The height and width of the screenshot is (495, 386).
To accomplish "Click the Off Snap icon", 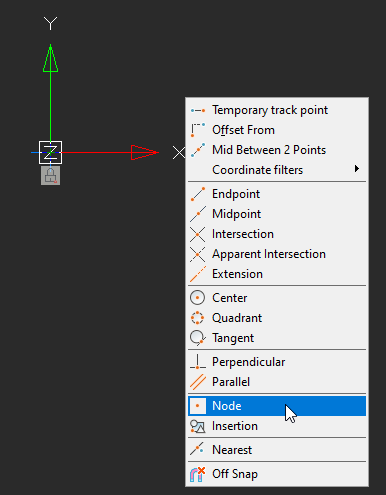I will 198,474.
